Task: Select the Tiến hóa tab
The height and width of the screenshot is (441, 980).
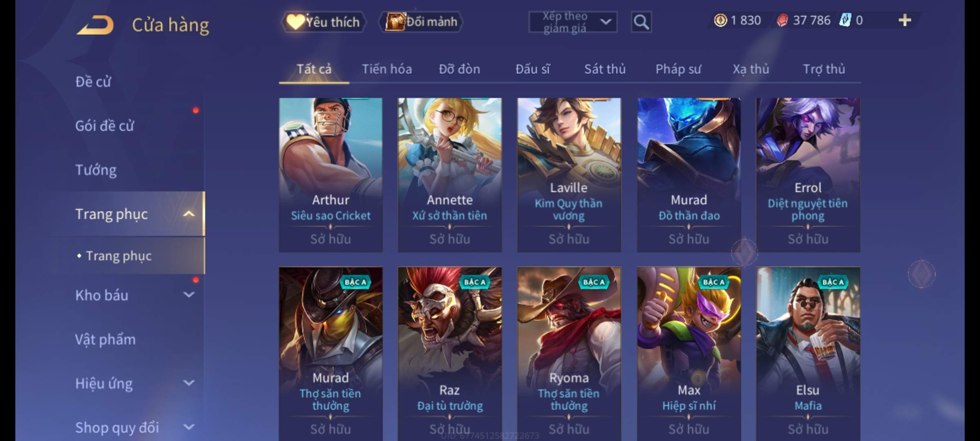Action: 387,69
